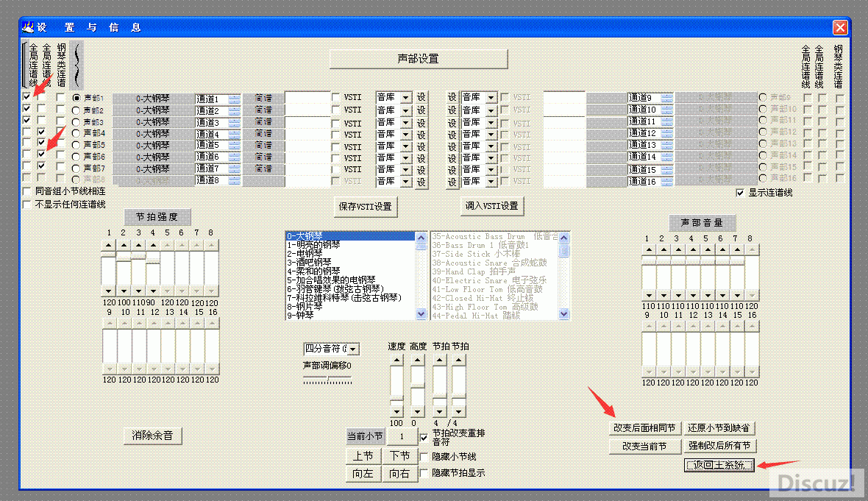Click 返回主系统 button

[719, 465]
